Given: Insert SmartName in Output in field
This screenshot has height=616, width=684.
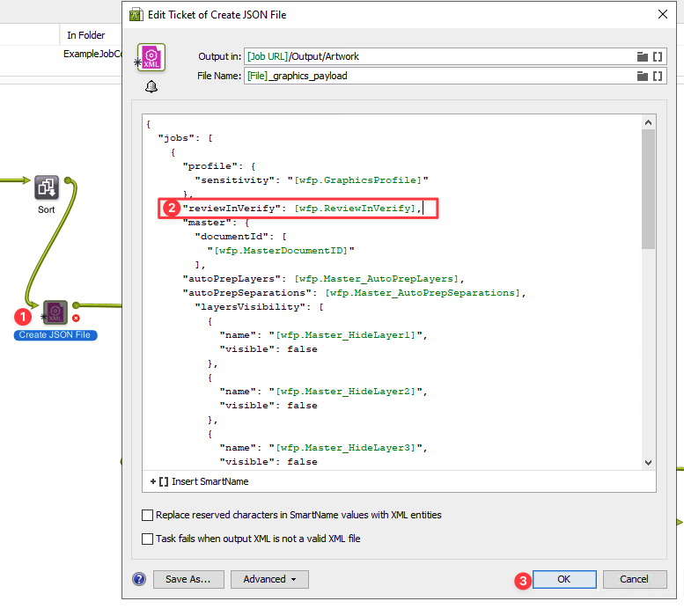Looking at the screenshot, I should (658, 56).
